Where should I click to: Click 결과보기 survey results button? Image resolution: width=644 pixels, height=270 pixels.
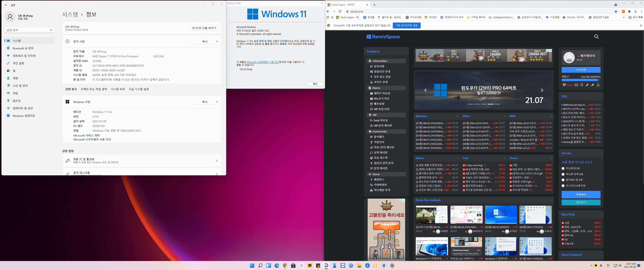tap(581, 202)
